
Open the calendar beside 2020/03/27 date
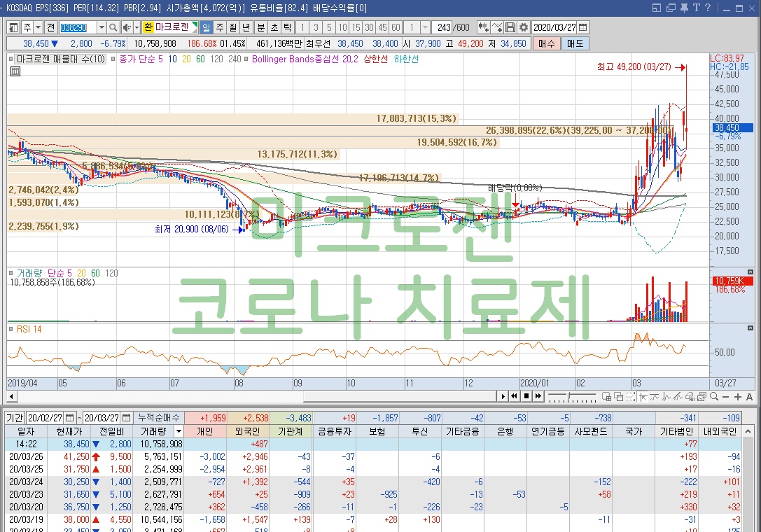(x=583, y=27)
